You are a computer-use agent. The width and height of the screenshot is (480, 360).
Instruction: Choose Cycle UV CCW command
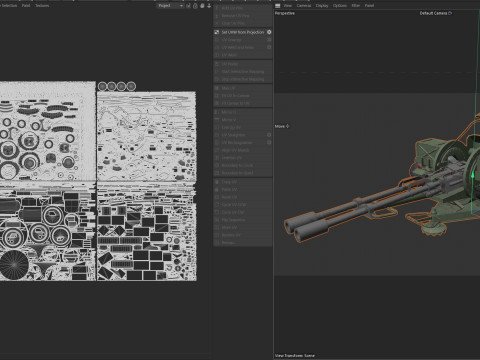pyautogui.click(x=243, y=205)
